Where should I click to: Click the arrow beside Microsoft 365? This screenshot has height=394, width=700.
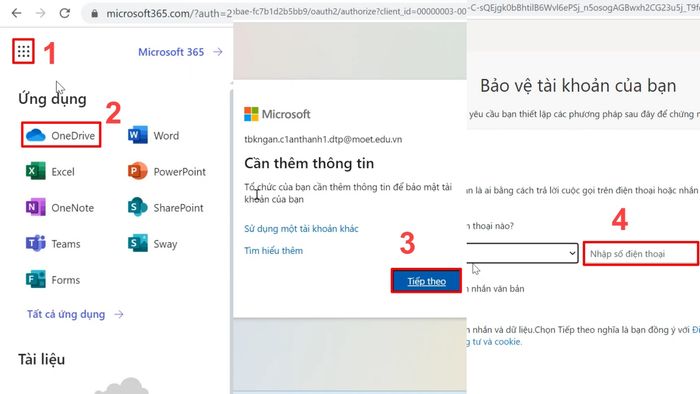218,52
